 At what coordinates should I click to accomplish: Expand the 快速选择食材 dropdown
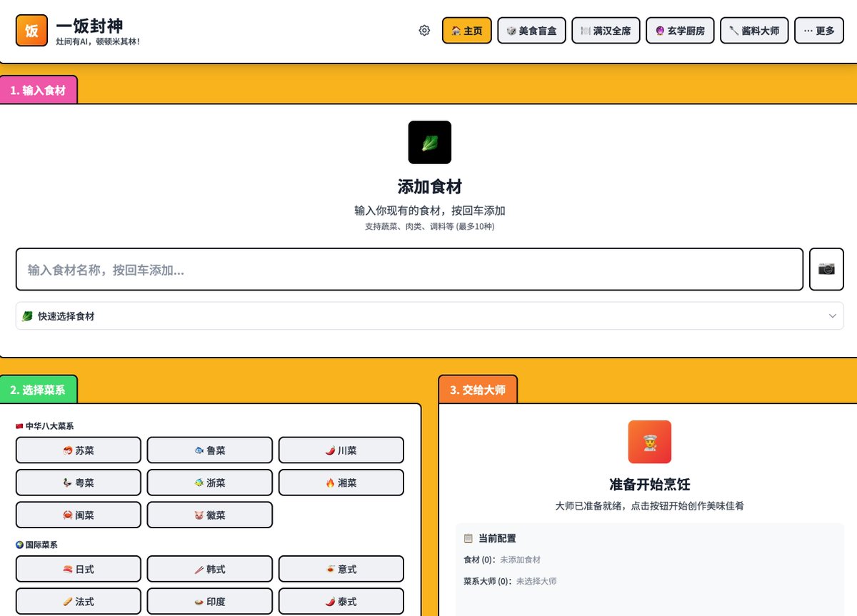(x=429, y=315)
